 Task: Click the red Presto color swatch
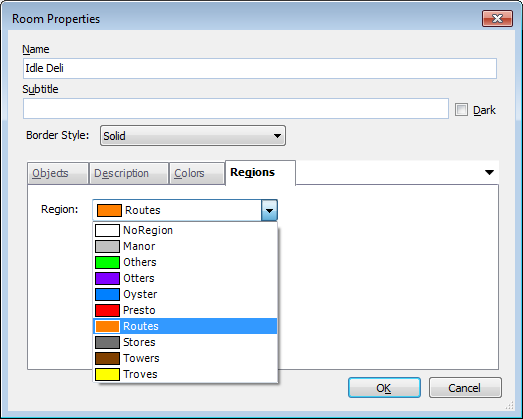(x=107, y=311)
